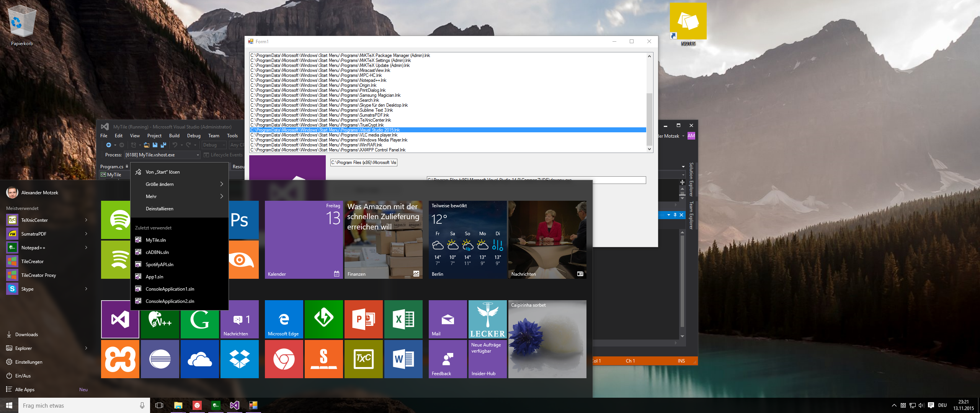Viewport: 980px width, 413px height.
Task: Open the Photoshop Ps tile
Action: tap(244, 220)
